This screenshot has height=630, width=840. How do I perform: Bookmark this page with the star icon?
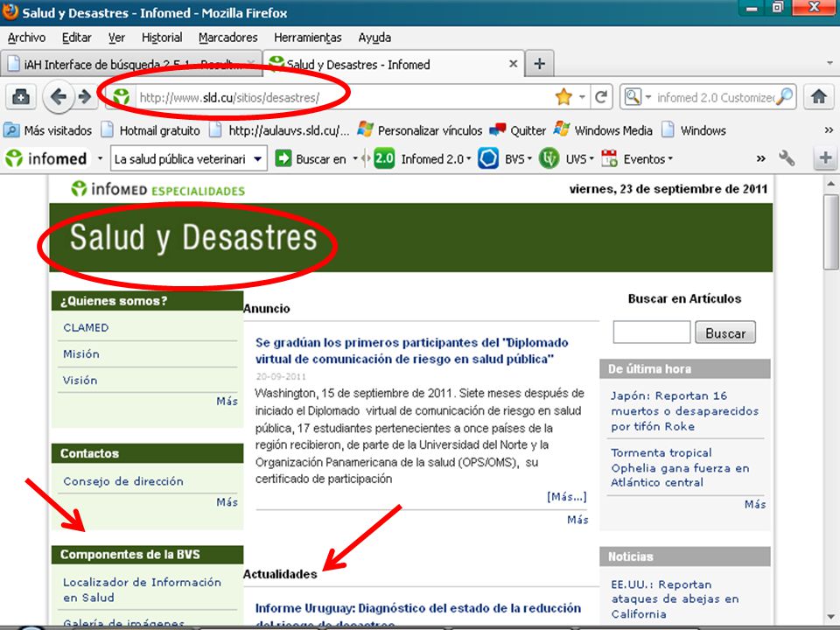click(563, 97)
